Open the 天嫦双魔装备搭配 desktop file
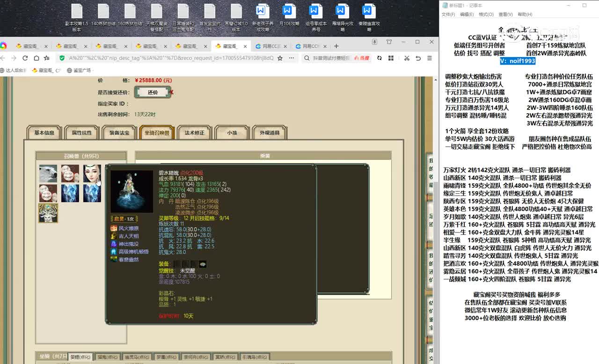599x364 pixels. point(157,18)
